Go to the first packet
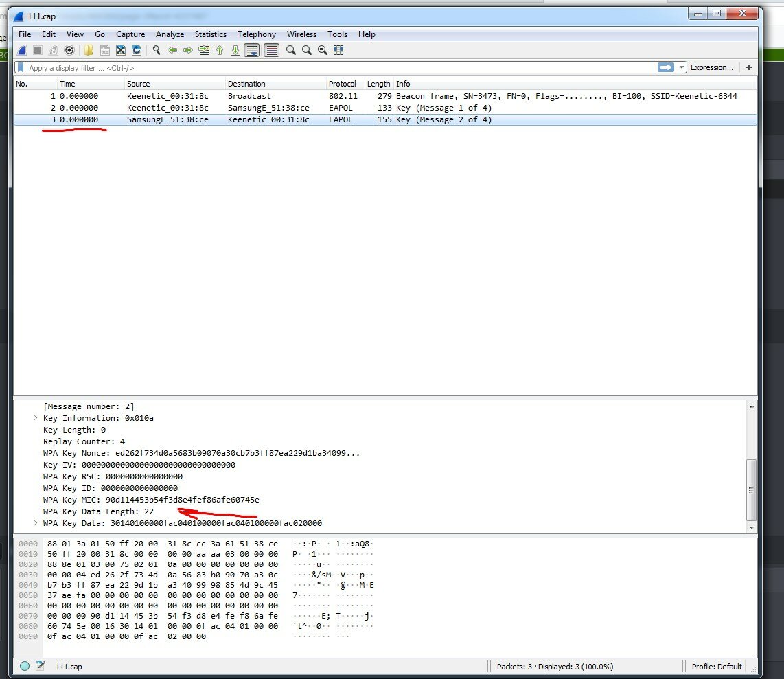 click(220, 50)
